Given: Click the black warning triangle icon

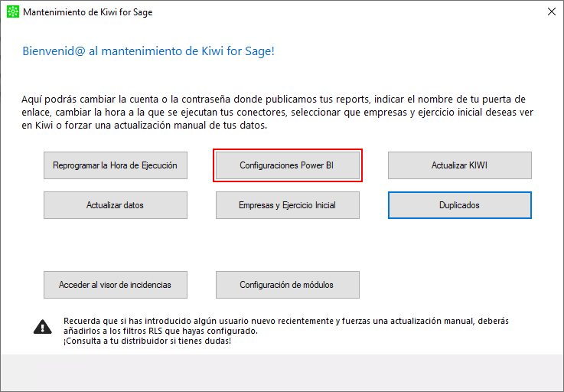Looking at the screenshot, I should point(42,327).
